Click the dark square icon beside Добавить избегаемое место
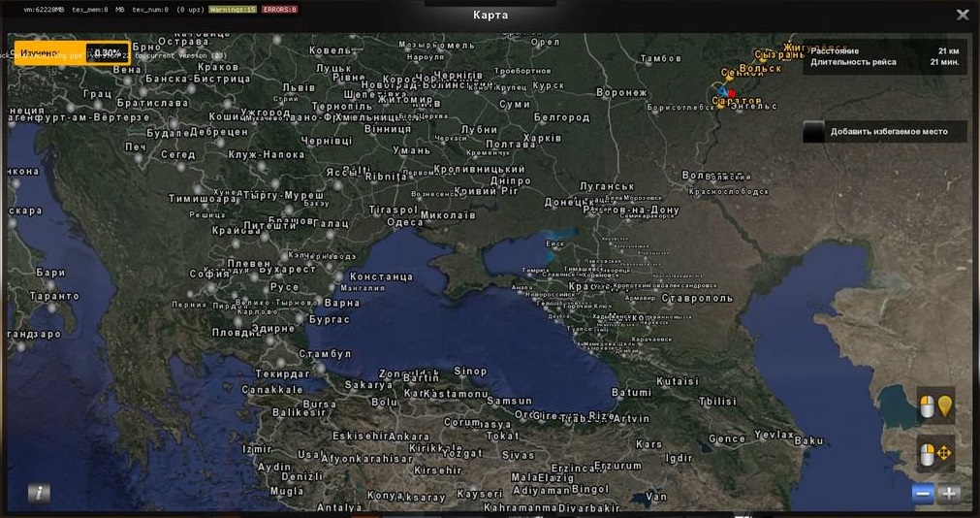This screenshot has height=518, width=980. pos(813,132)
